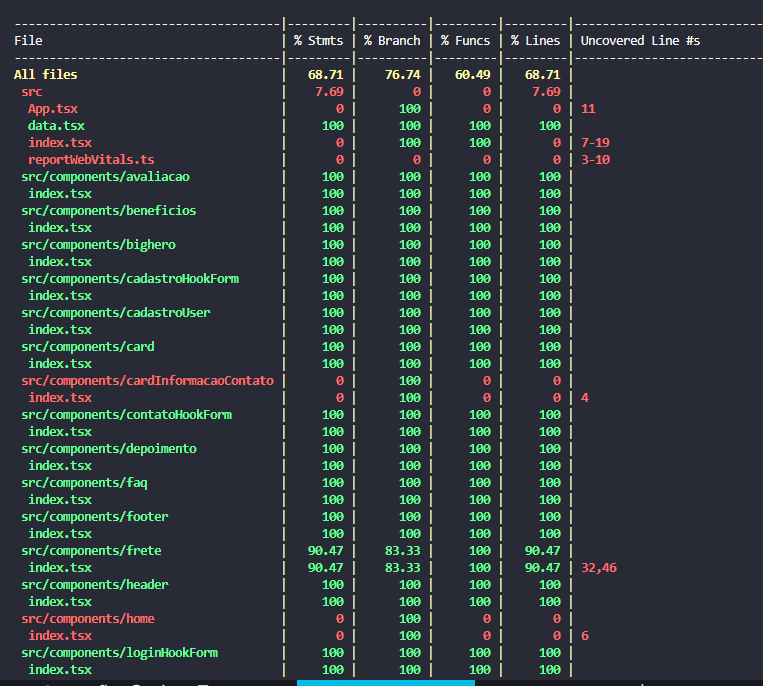
Task: Click the src/components/cardInformacaoContato folder row
Action: 147,381
